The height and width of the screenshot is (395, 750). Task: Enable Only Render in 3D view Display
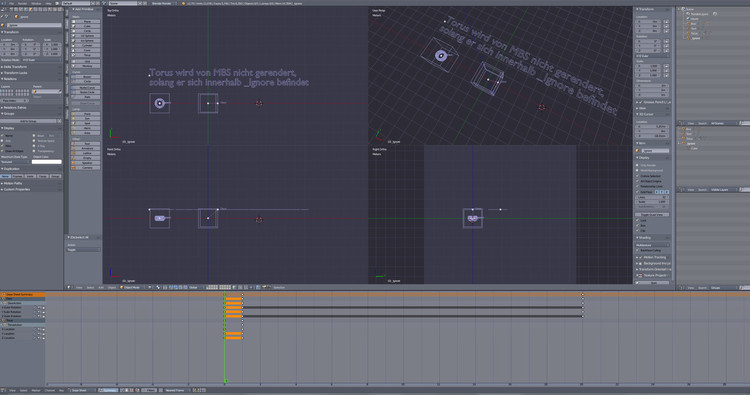click(x=637, y=165)
